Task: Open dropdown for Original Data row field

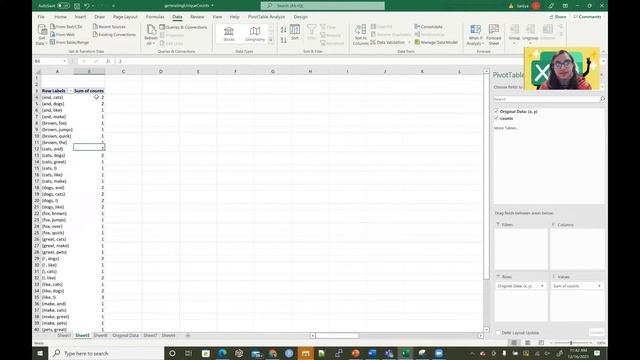Action: tap(542, 286)
